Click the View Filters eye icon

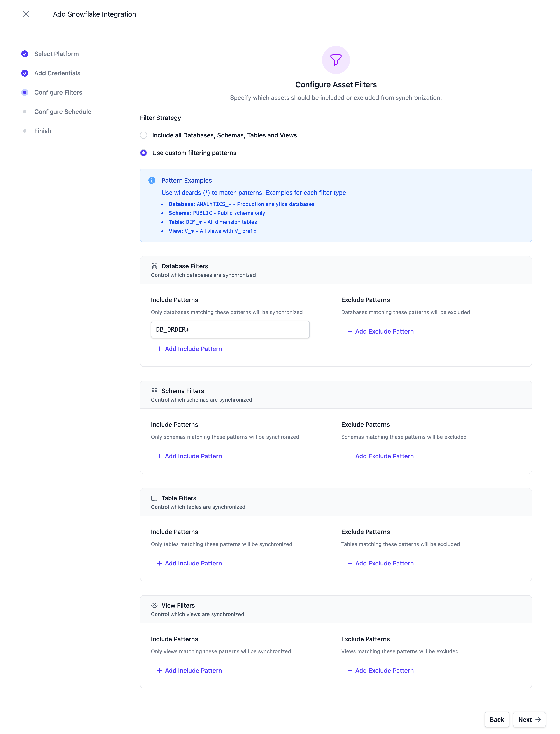pyautogui.click(x=154, y=605)
